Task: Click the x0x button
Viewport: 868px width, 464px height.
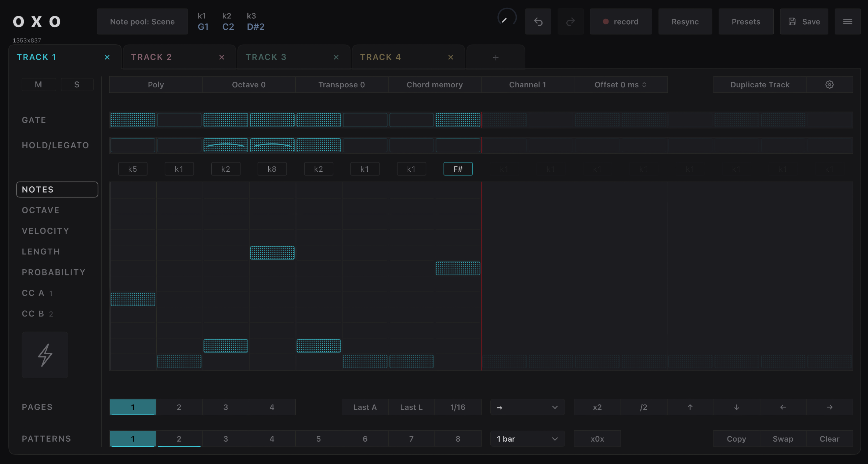Action: point(597,439)
